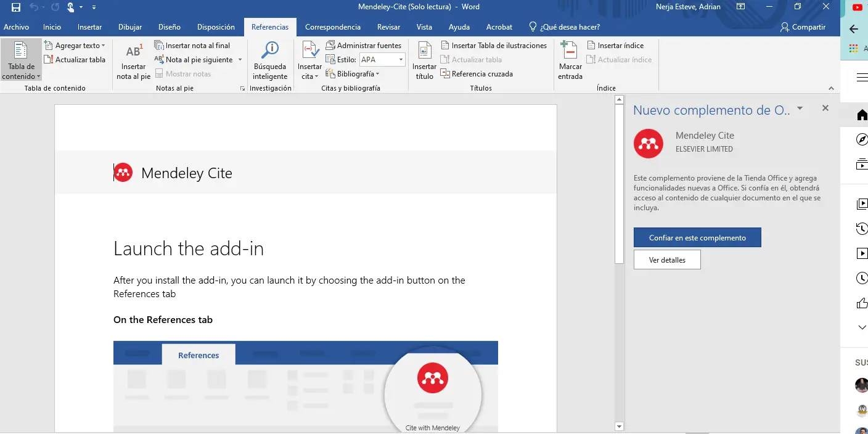The image size is (868, 434).
Task: Expand the Agregar texto dropdown
Action: point(75,46)
